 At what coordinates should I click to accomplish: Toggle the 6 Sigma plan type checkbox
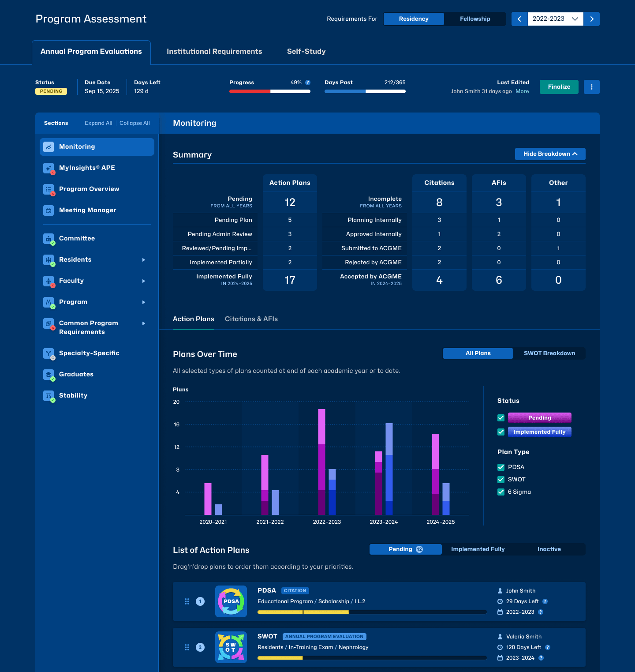[501, 492]
